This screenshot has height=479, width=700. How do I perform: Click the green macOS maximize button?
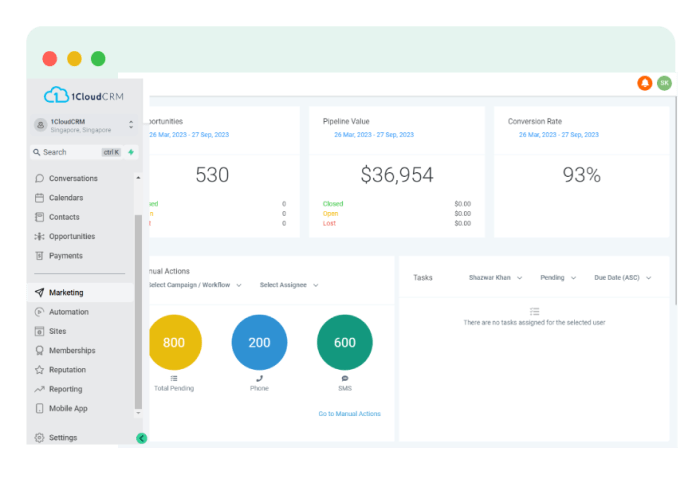[x=98, y=58]
